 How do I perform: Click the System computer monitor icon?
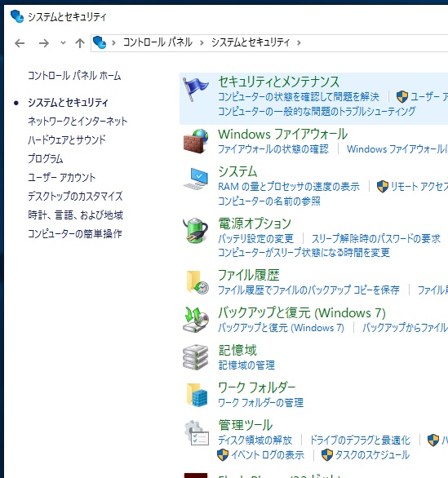pos(196,179)
